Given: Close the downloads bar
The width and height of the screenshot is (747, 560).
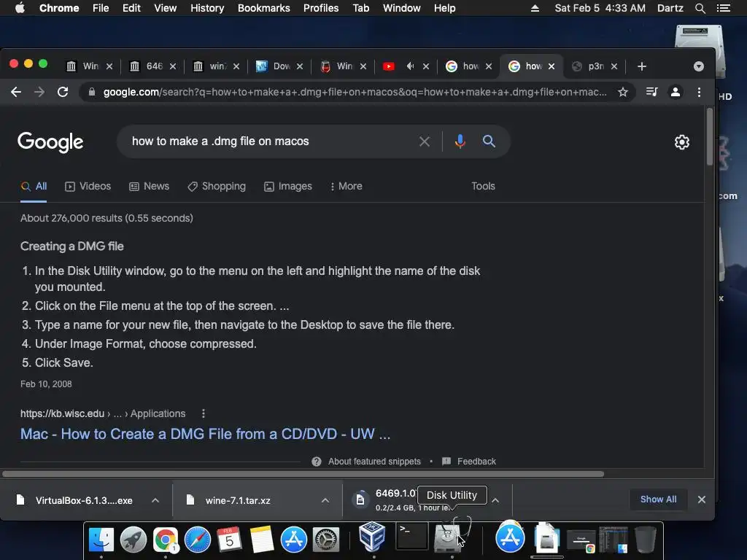Looking at the screenshot, I should click(x=701, y=499).
